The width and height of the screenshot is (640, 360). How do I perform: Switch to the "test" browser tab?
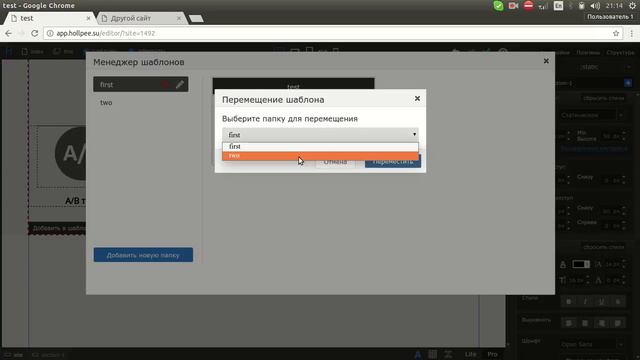49,18
